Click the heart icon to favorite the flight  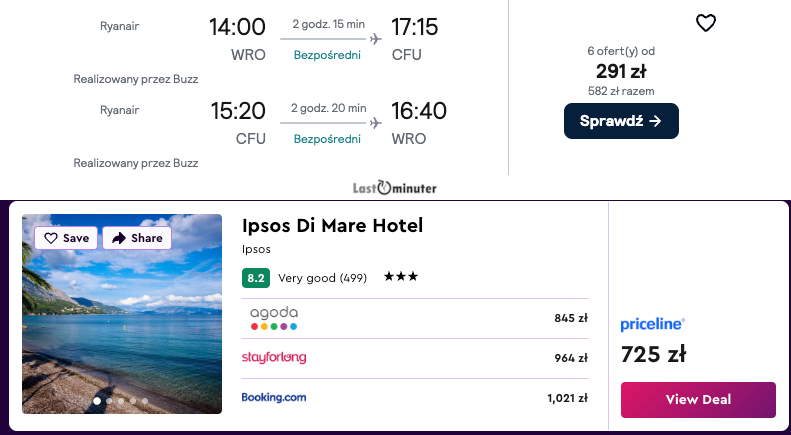point(706,23)
